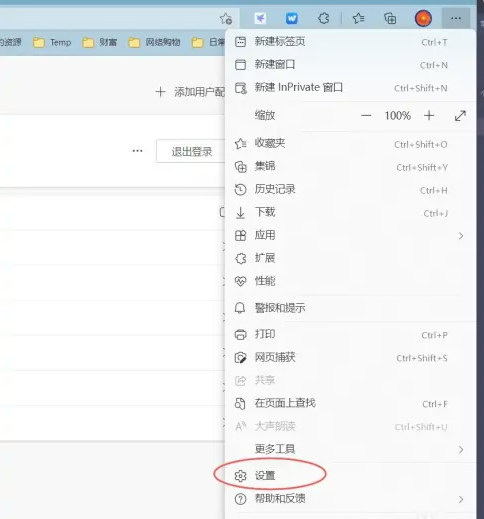
Task: Open the Settings (设置) menu entry
Action: coord(350,476)
